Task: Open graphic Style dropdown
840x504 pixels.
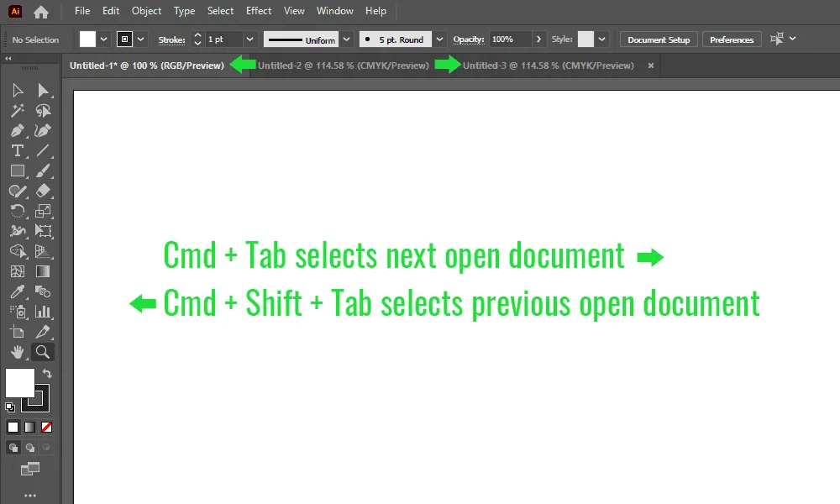Action: [x=602, y=39]
